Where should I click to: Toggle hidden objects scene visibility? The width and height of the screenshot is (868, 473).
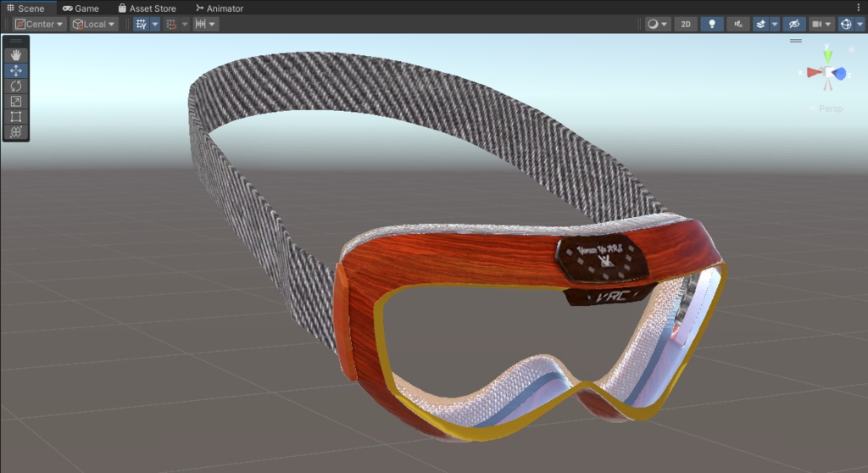(x=793, y=24)
